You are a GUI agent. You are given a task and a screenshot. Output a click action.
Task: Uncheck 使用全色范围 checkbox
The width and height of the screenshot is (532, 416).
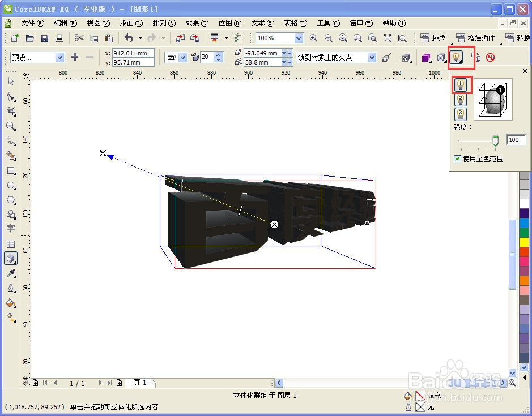tap(457, 158)
